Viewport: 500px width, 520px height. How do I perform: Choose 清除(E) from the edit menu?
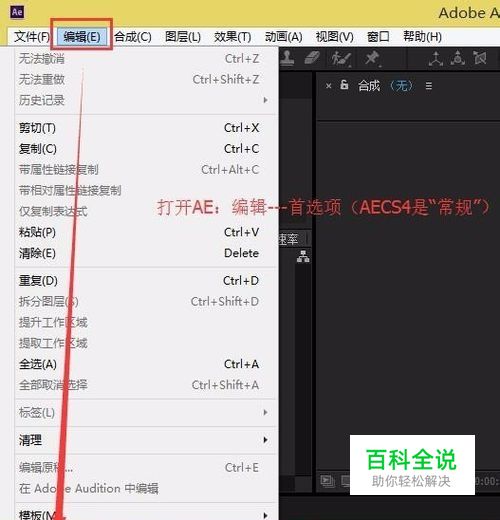click(x=147, y=253)
